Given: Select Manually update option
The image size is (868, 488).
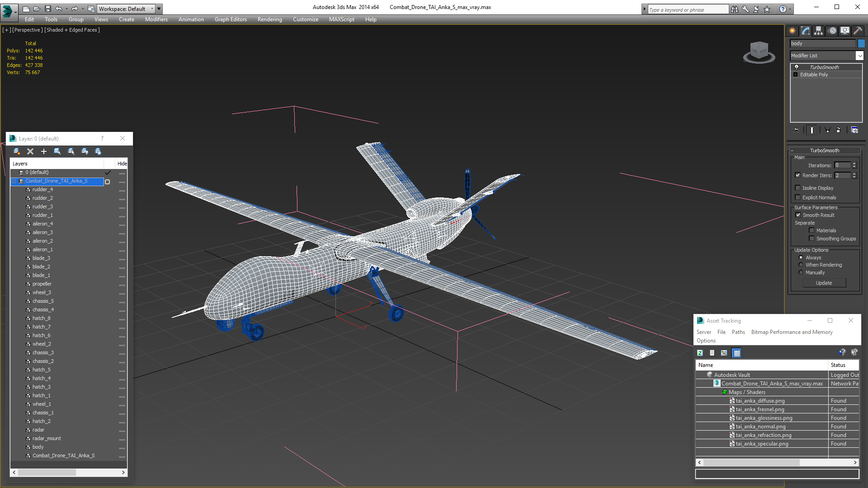Looking at the screenshot, I should (801, 272).
